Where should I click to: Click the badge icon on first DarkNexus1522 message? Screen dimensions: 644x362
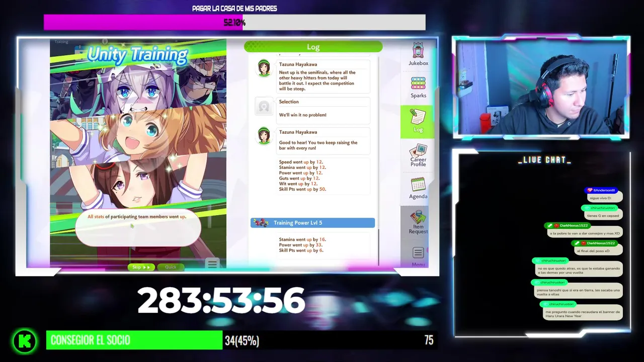click(549, 226)
